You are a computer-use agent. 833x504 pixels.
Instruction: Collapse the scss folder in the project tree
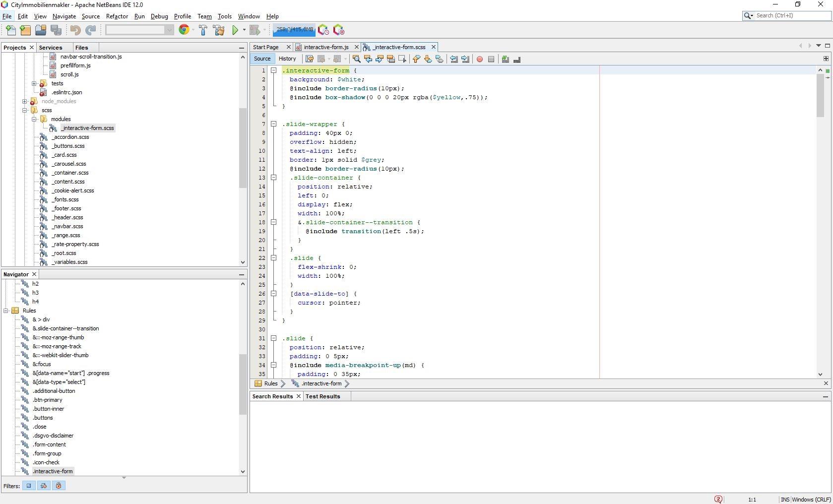pos(25,110)
